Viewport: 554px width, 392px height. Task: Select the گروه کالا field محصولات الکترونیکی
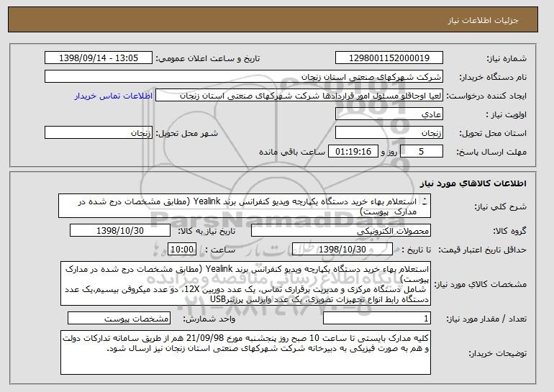point(341,231)
